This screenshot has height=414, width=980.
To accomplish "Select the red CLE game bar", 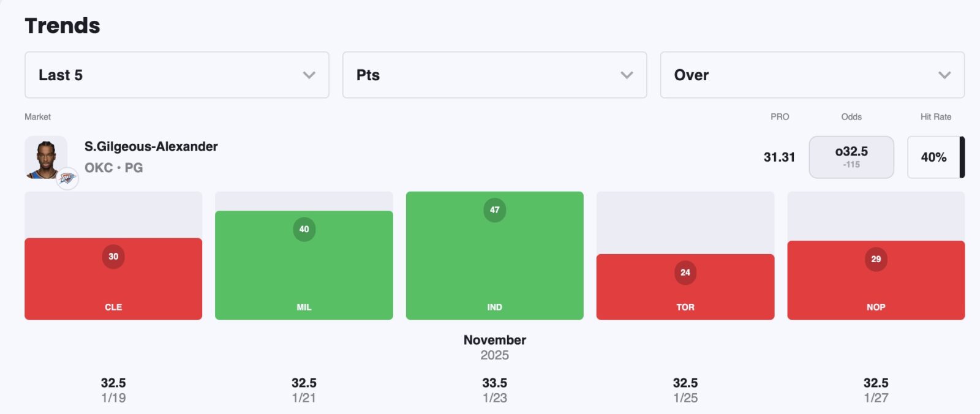I will (113, 285).
